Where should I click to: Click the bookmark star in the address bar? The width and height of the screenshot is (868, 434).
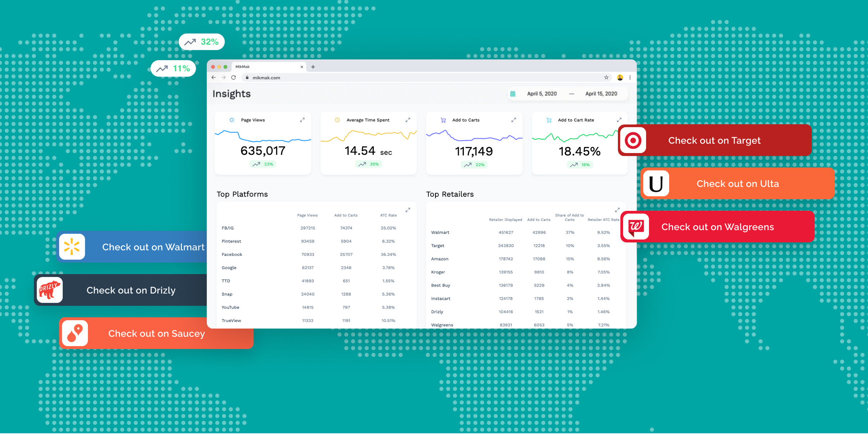pyautogui.click(x=607, y=77)
